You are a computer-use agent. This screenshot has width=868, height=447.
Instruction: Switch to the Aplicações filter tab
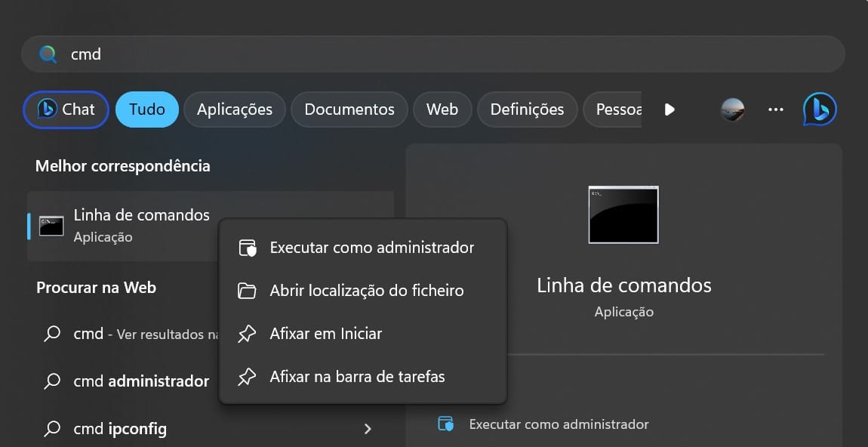(x=234, y=109)
